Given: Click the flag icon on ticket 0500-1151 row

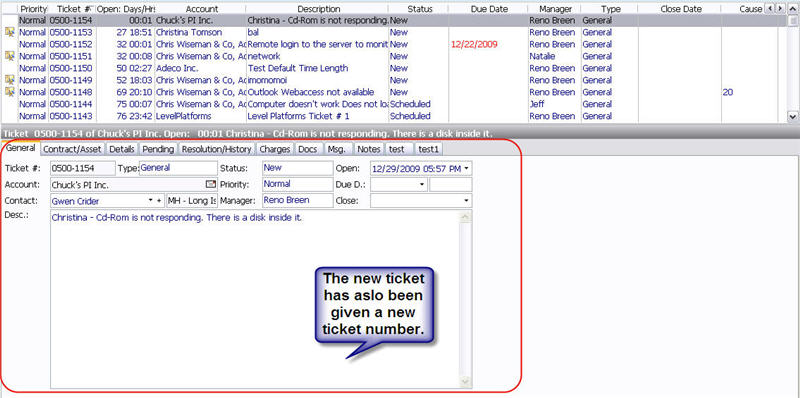Looking at the screenshot, I should pos(9,56).
